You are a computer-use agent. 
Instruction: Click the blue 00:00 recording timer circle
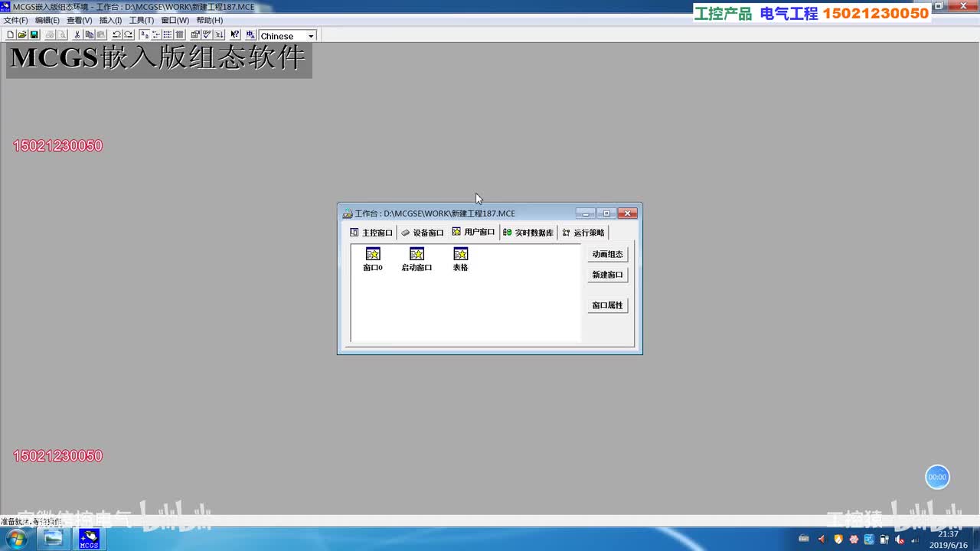(x=937, y=477)
